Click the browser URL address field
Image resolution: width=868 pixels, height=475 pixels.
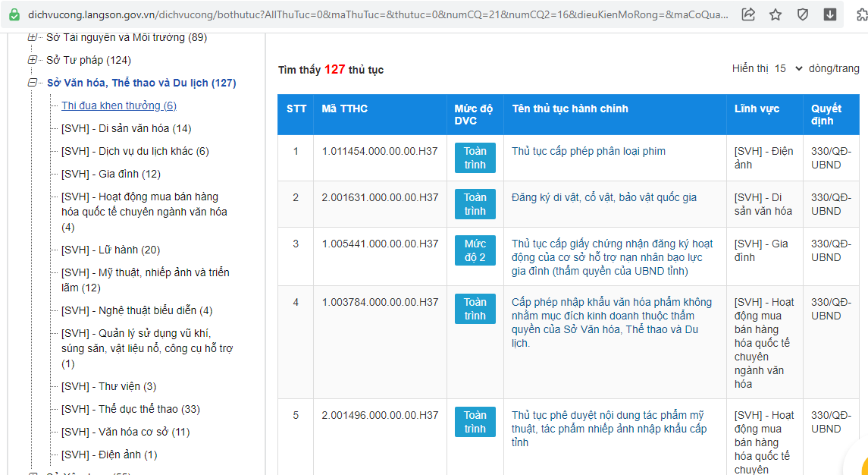[x=379, y=14]
